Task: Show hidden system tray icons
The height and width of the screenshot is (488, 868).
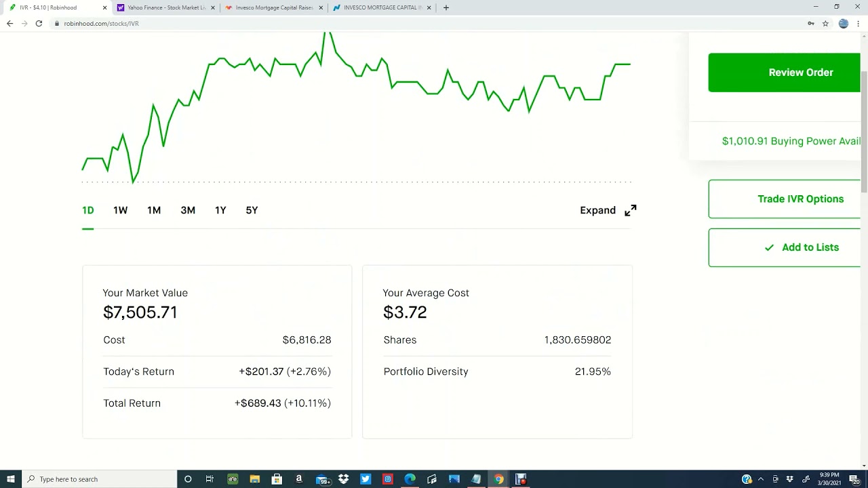Action: click(761, 479)
